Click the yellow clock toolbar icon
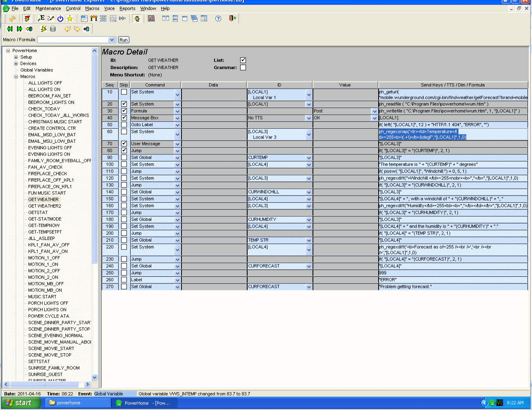 [x=137, y=18]
